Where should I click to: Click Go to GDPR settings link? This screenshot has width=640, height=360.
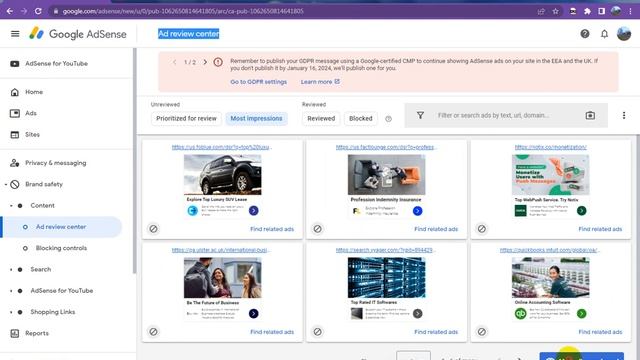click(x=258, y=82)
